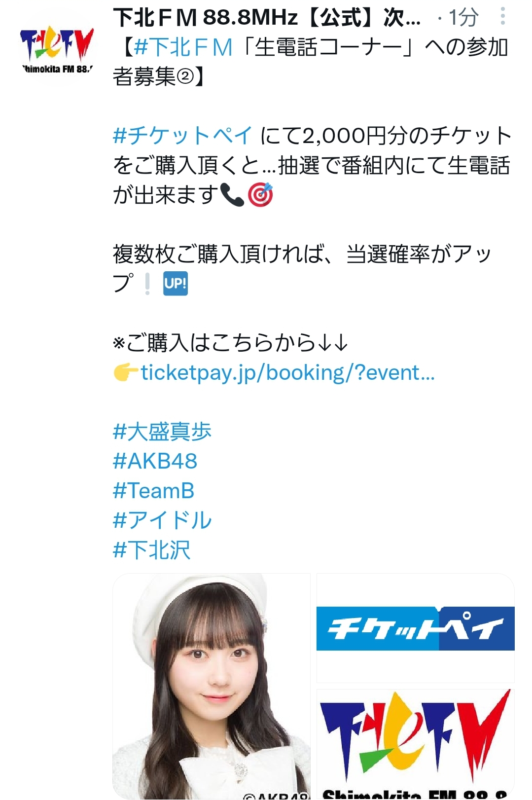Follow the ticketpay.jp booking link
Image resolution: width=532 pixels, height=800 pixels.
tap(287, 373)
